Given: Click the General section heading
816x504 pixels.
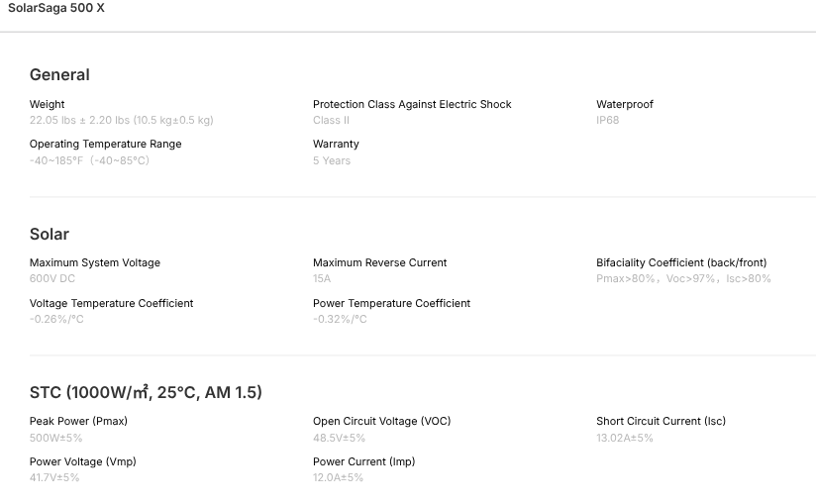Looking at the screenshot, I should [59, 75].
